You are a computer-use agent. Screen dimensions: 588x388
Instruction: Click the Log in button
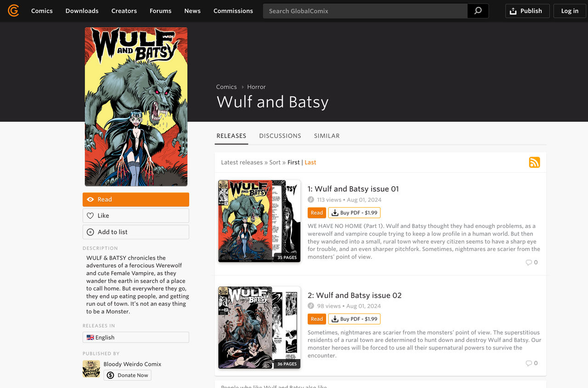point(570,11)
